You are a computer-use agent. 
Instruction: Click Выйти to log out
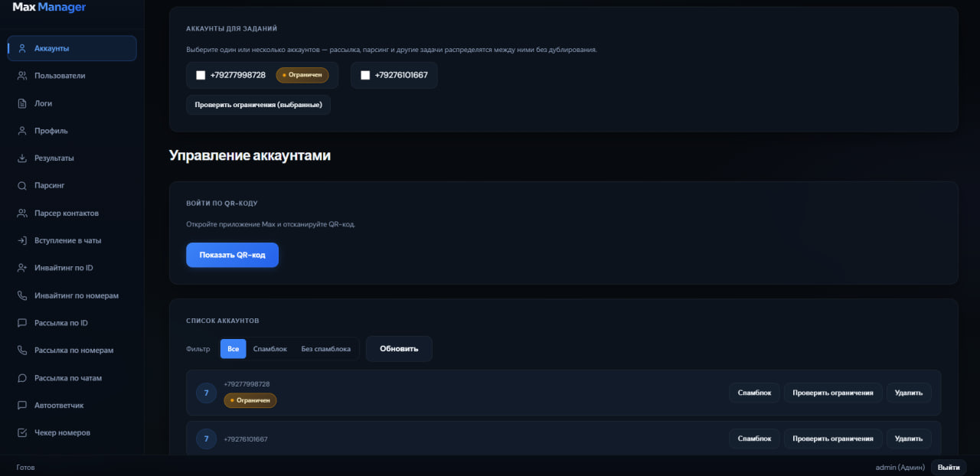pyautogui.click(x=949, y=467)
